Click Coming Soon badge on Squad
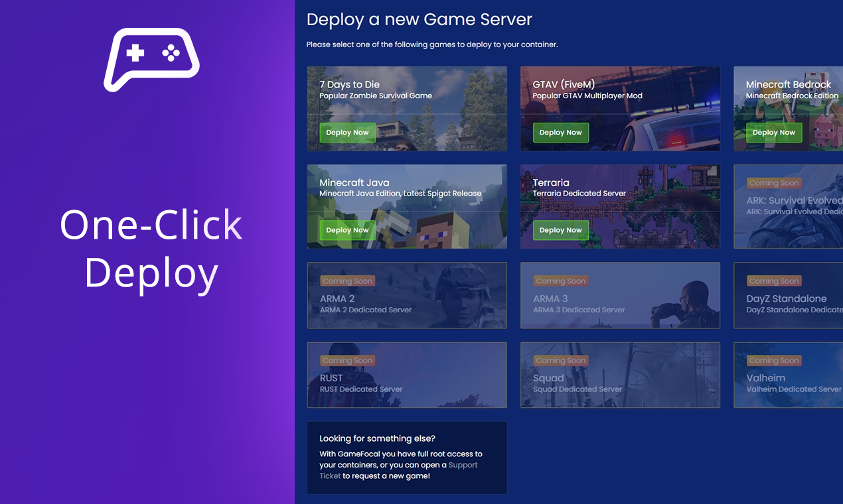 (x=560, y=361)
